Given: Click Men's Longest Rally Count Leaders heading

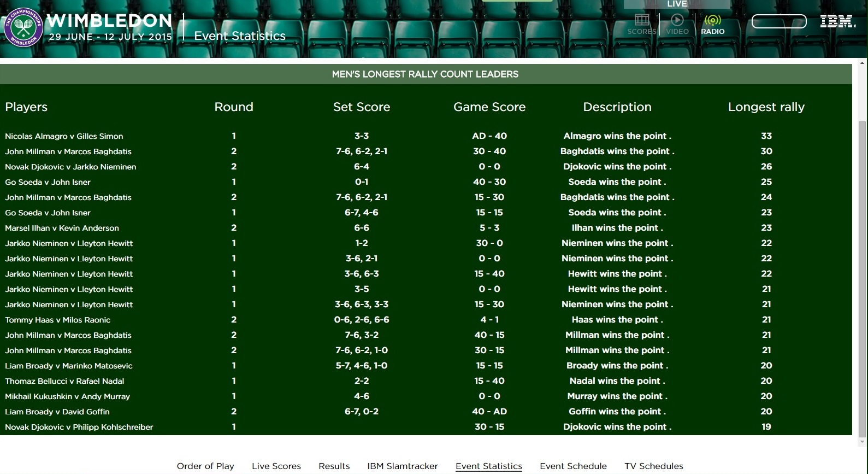Looking at the screenshot, I should 425,74.
